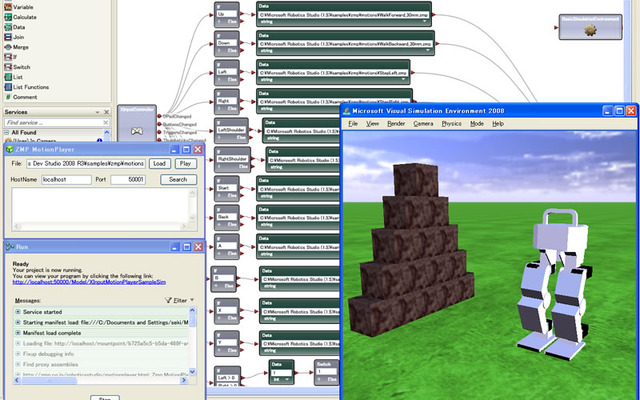Click Play button in ZMP MotionPlayer
Viewport: 640px width, 400px height.
[x=185, y=164]
